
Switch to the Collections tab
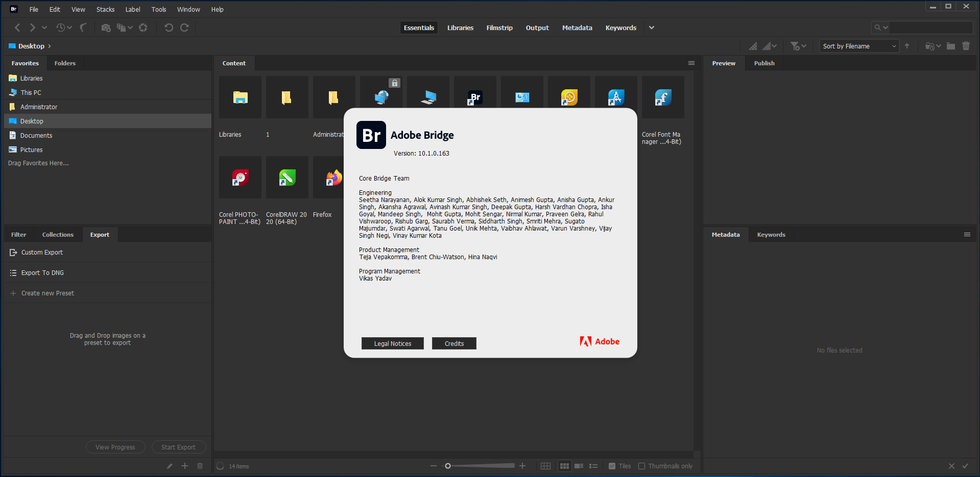point(58,235)
